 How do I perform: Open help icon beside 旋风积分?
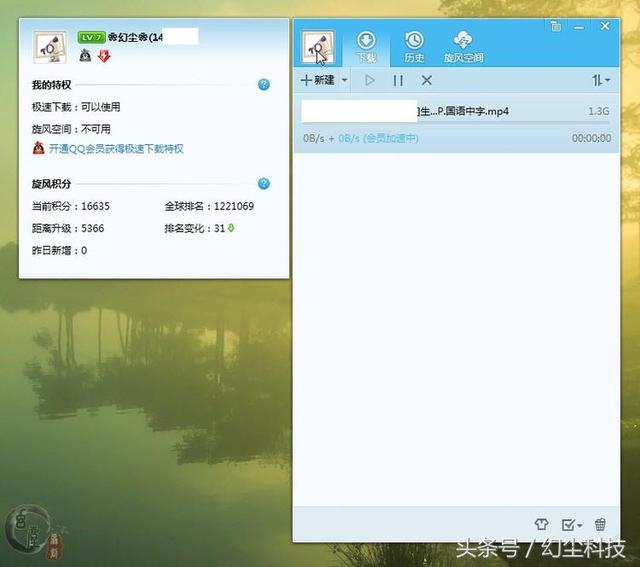pyautogui.click(x=264, y=183)
